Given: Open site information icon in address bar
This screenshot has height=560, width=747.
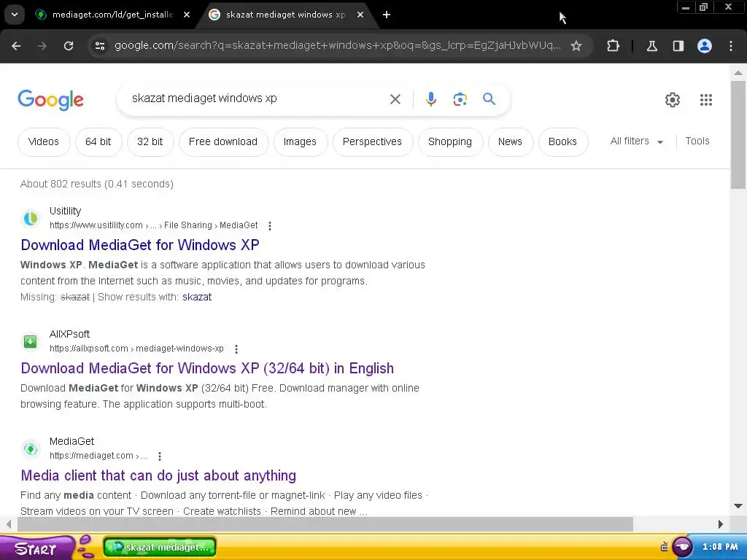Looking at the screenshot, I should [x=100, y=46].
